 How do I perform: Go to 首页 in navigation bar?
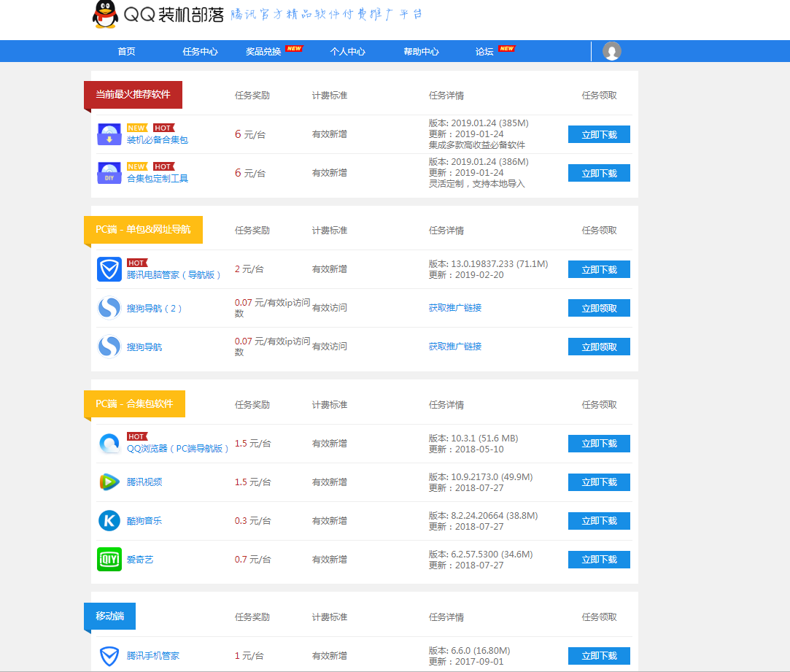126,51
